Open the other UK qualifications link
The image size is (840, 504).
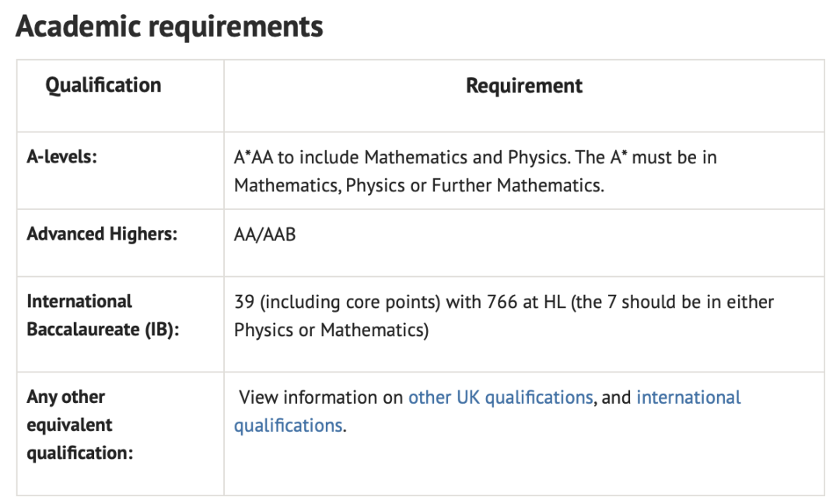500,398
